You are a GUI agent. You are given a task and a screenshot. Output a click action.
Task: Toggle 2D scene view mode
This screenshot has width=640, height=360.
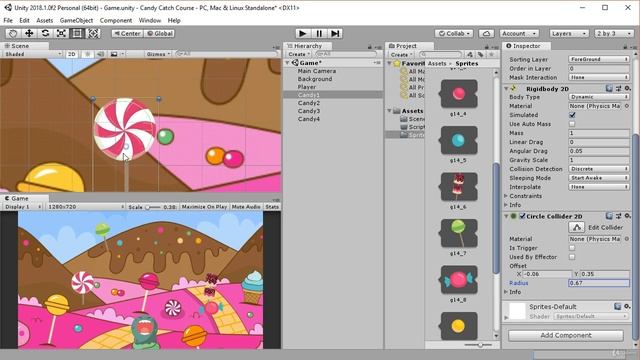[x=71, y=54]
